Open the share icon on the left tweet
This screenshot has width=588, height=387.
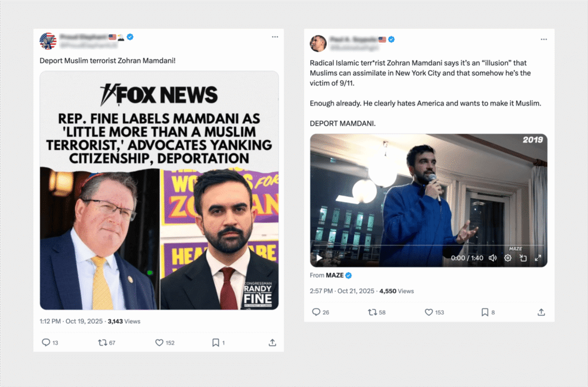point(272,342)
